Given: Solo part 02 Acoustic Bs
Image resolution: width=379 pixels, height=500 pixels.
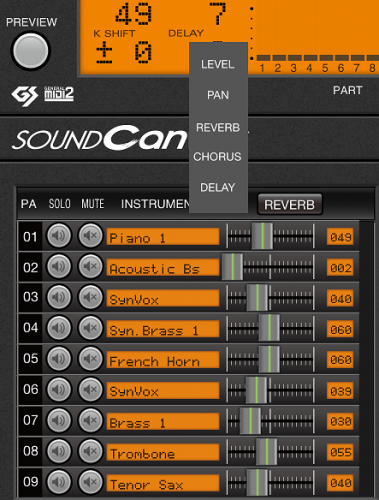Looking at the screenshot, I should tap(59, 266).
